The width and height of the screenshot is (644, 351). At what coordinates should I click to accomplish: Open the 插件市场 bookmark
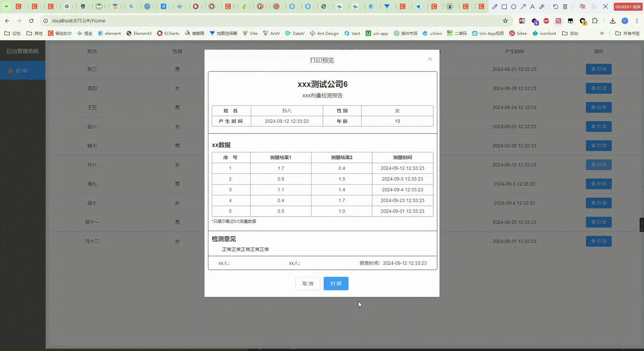pyautogui.click(x=405, y=33)
